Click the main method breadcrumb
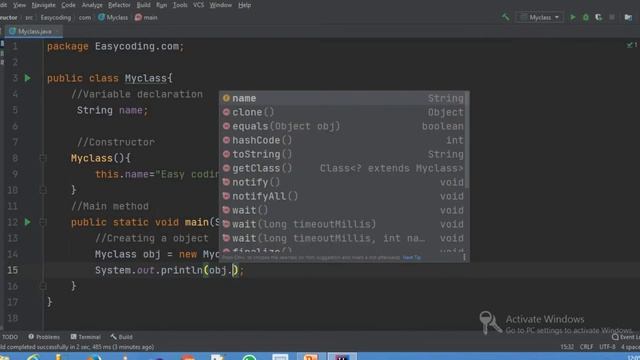The height and width of the screenshot is (360, 640). [146, 18]
